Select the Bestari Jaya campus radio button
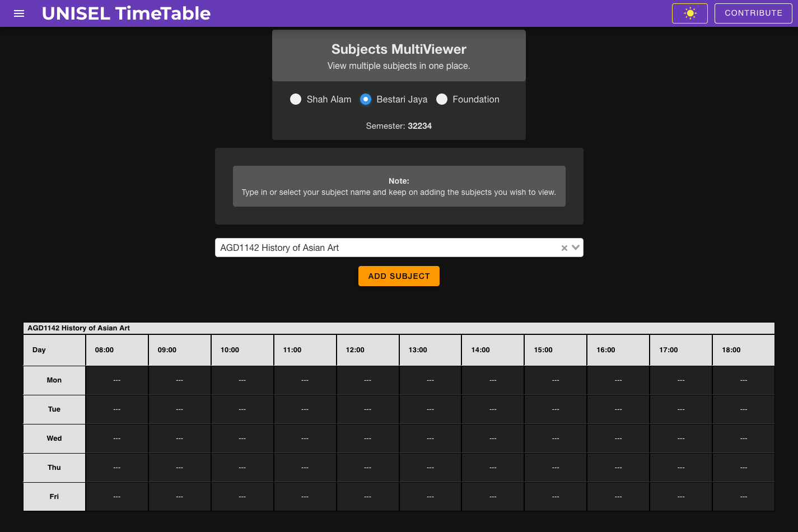This screenshot has height=532, width=798. point(366,99)
